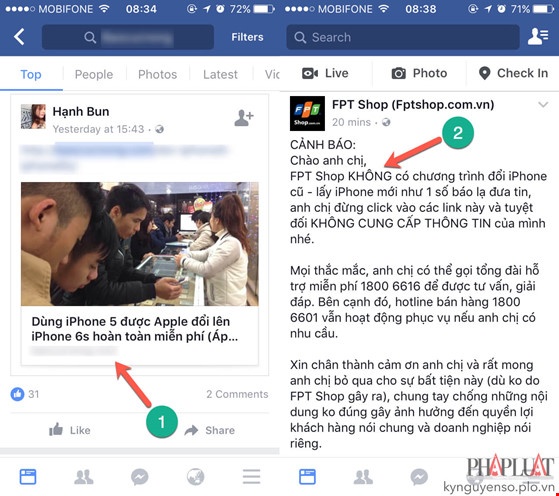This screenshot has height=496, width=559.
Task: Open the Filters option
Action: pyautogui.click(x=247, y=37)
